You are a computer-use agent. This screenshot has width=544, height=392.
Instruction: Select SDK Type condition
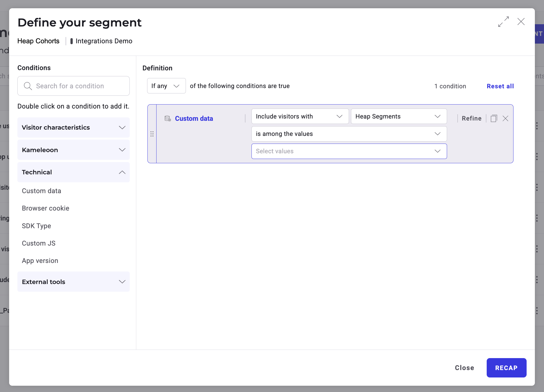(36, 226)
